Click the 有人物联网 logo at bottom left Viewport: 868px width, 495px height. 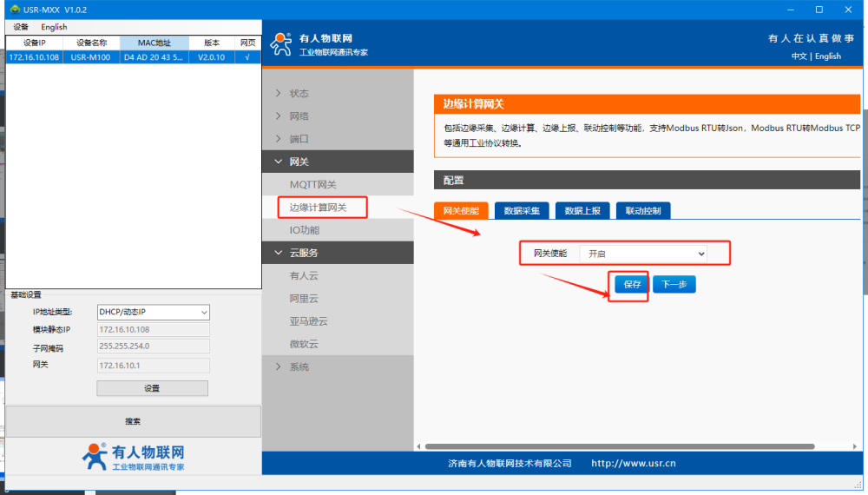pos(133,457)
